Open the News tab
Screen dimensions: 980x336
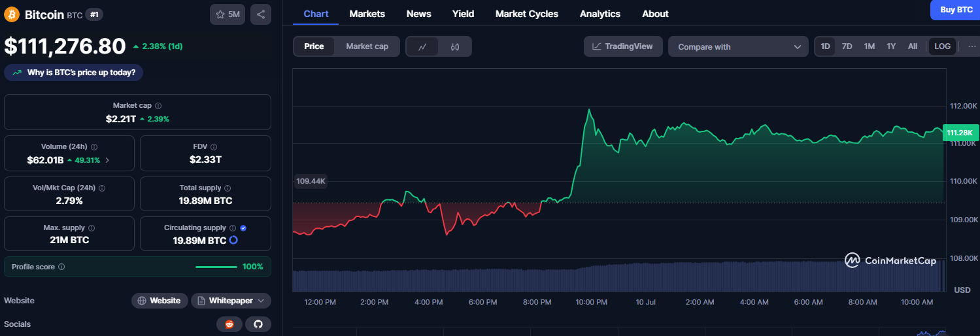click(418, 14)
